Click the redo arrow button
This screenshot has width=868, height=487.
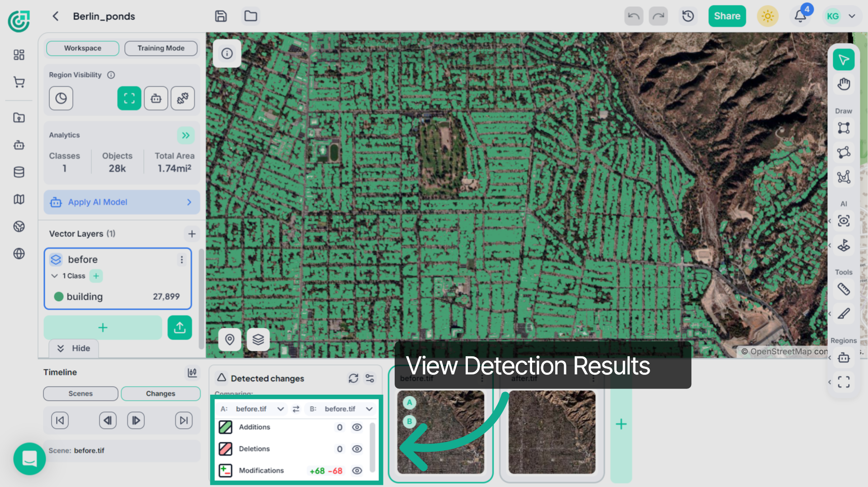click(x=658, y=16)
